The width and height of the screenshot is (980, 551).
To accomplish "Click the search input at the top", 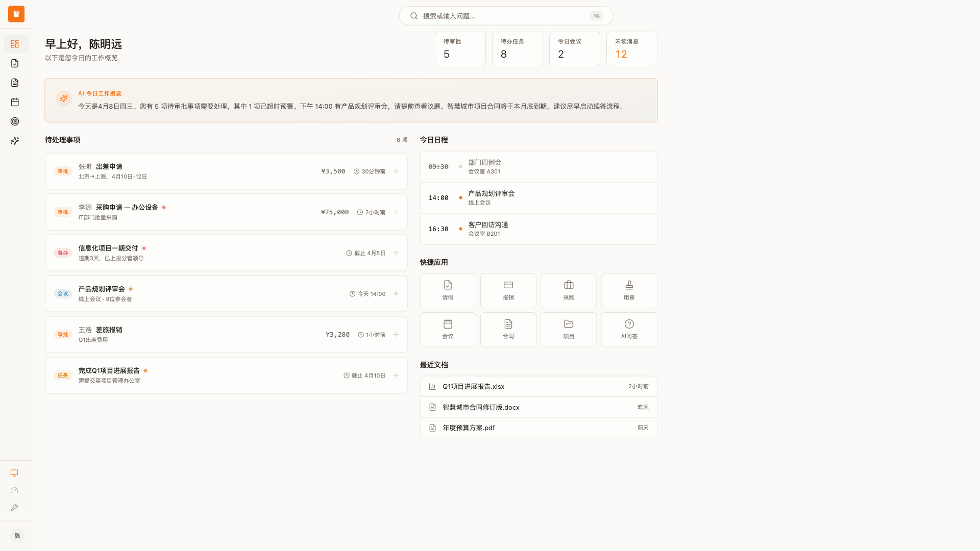I will pos(505,15).
